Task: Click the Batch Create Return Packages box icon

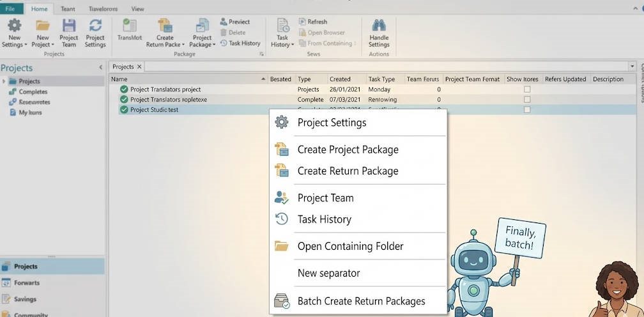Action: click(282, 301)
